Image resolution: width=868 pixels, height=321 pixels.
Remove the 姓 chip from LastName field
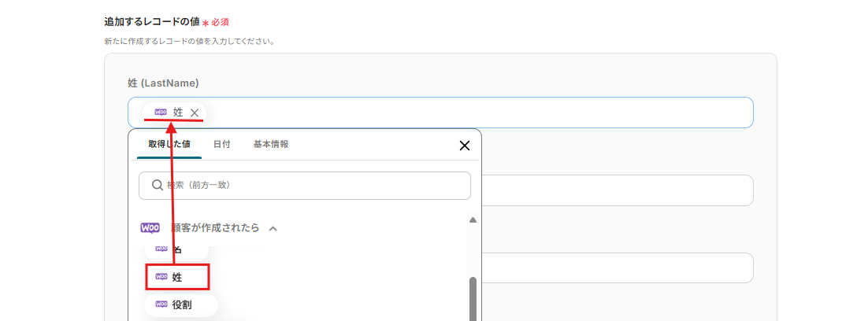(x=195, y=113)
